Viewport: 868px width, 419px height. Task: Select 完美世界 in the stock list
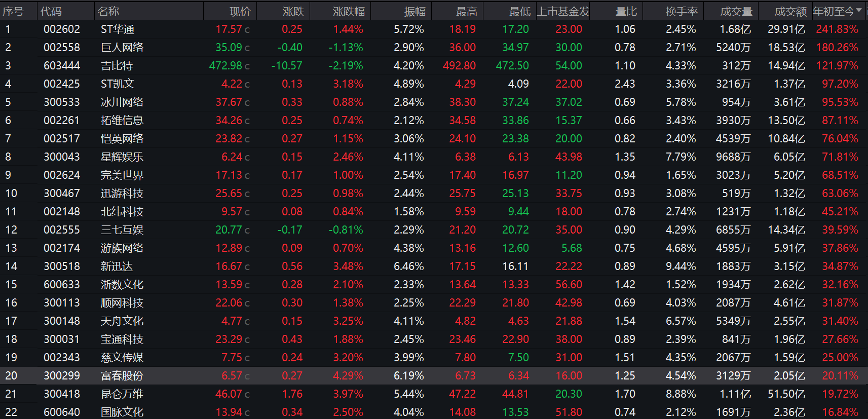pyautogui.click(x=122, y=175)
